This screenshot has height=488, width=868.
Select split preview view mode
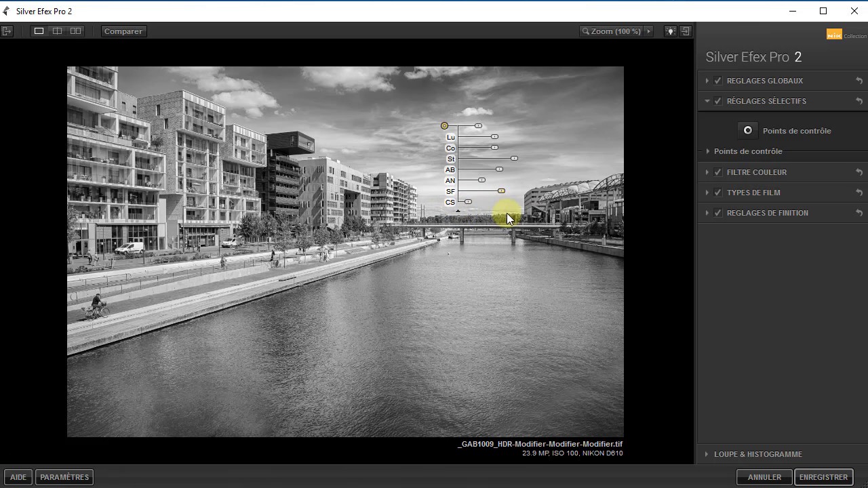pos(58,31)
